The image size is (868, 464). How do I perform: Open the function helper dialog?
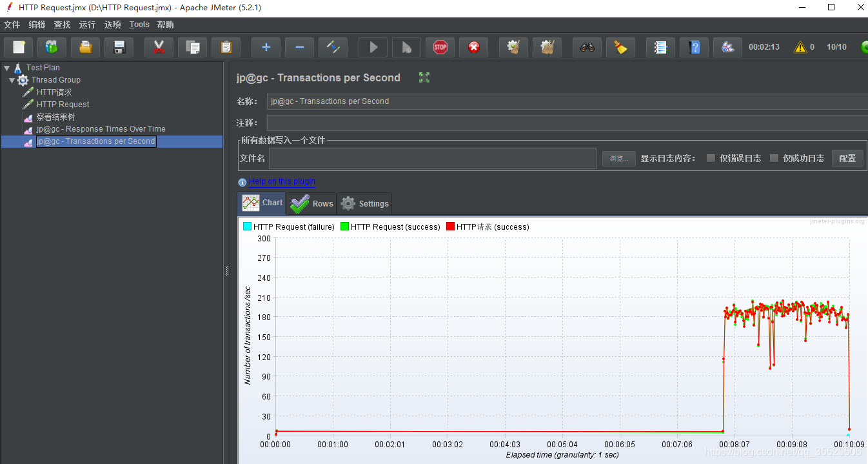[x=660, y=47]
